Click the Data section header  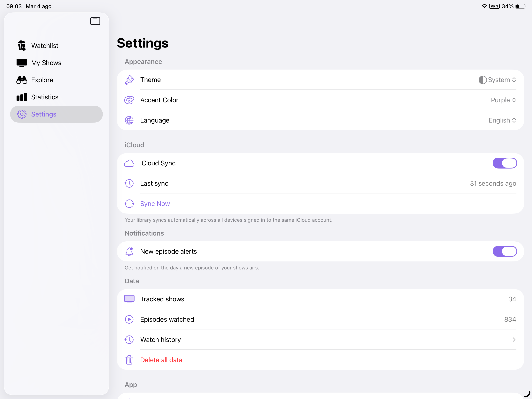click(132, 281)
